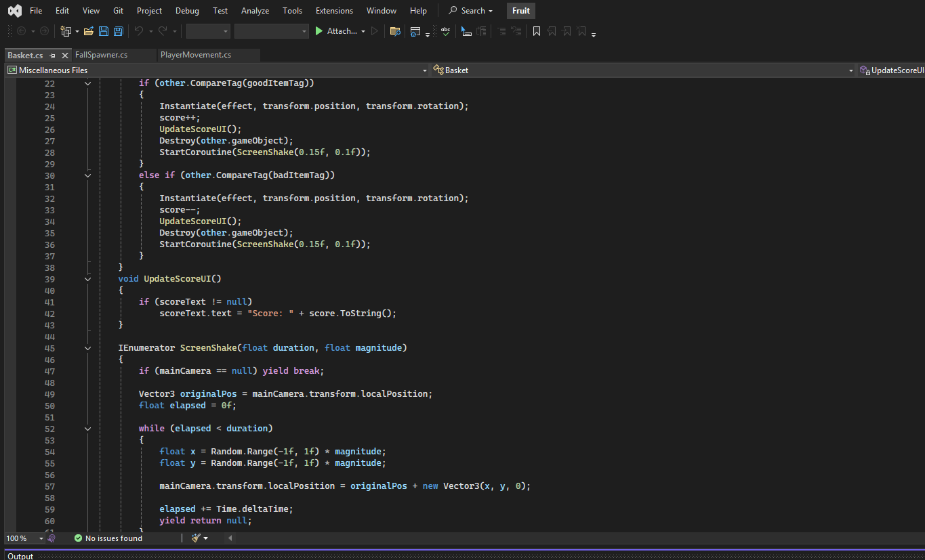The width and height of the screenshot is (925, 560).
Task: Click the Open File folder icon
Action: click(x=89, y=31)
